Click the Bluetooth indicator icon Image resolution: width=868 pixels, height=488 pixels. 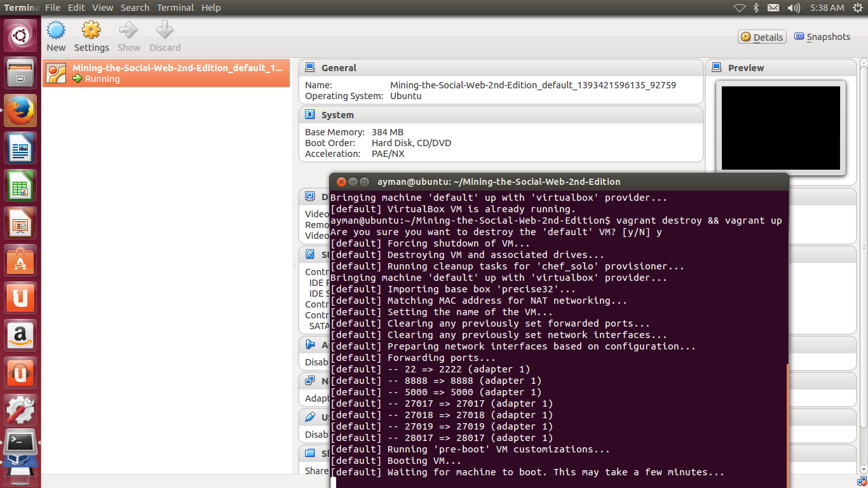(x=756, y=8)
